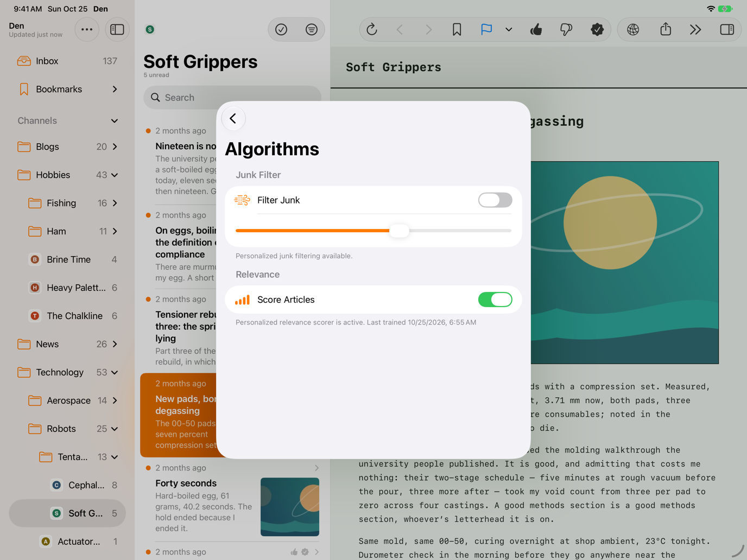Image resolution: width=747 pixels, height=560 pixels.
Task: Click mark all read checkmark icon
Action: point(281,29)
